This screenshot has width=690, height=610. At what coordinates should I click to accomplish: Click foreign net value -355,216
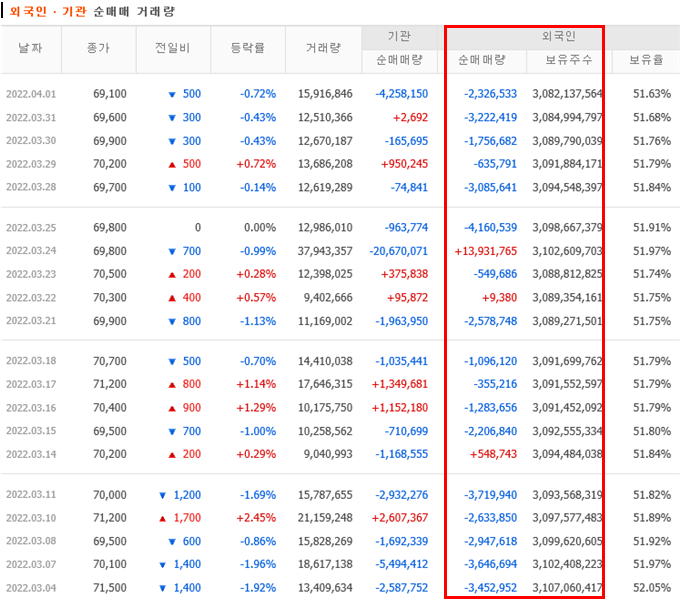pos(495,384)
